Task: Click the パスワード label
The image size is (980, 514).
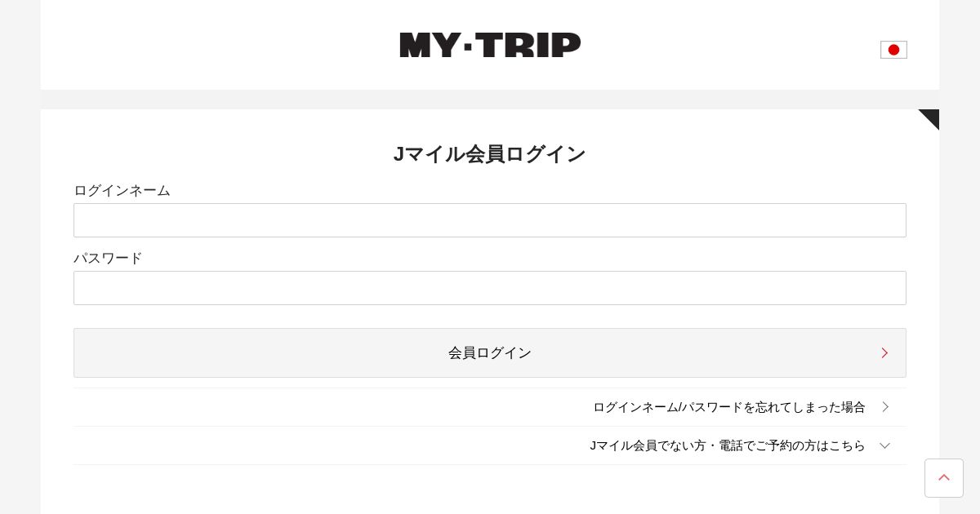Action: pos(108,258)
